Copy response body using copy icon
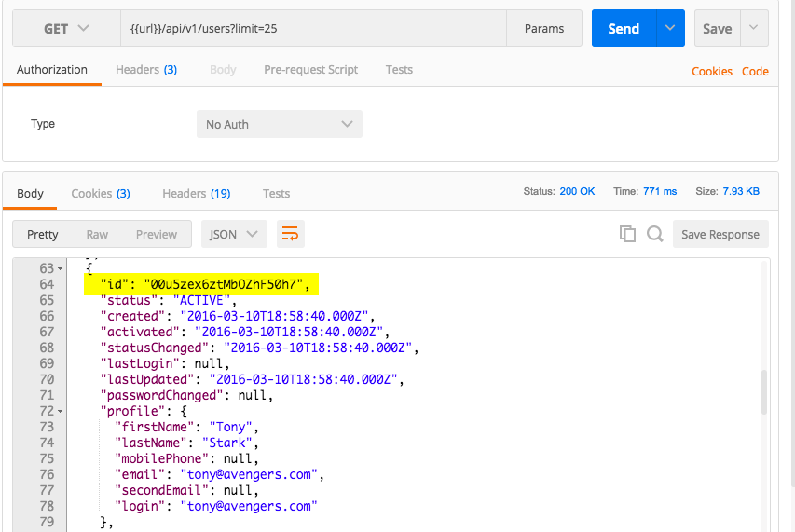The width and height of the screenshot is (795, 532). tap(627, 234)
